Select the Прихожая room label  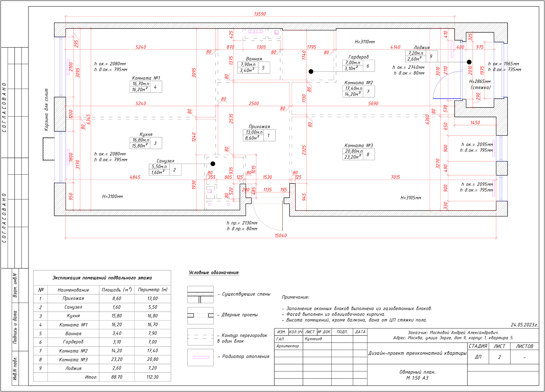(x=259, y=127)
